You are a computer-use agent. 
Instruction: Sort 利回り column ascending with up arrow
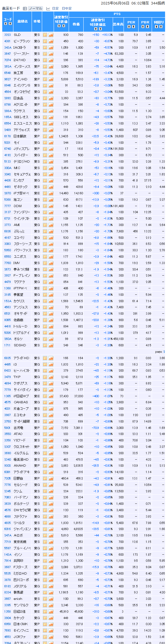point(156,27)
